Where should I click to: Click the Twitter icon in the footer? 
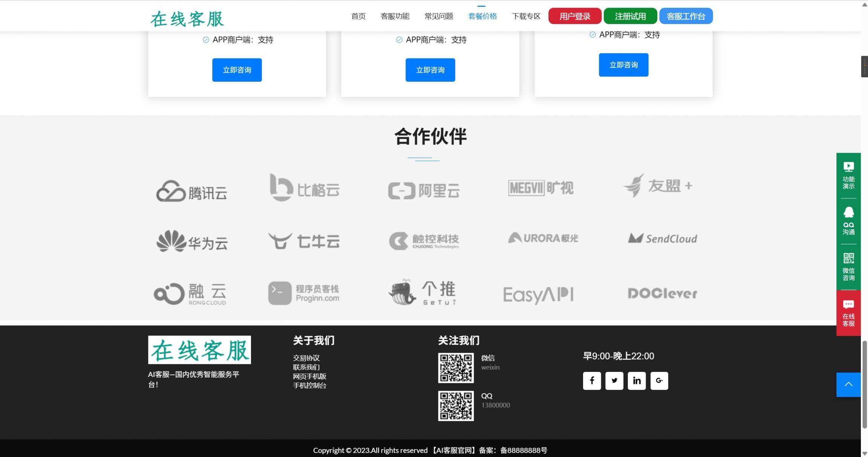(614, 381)
